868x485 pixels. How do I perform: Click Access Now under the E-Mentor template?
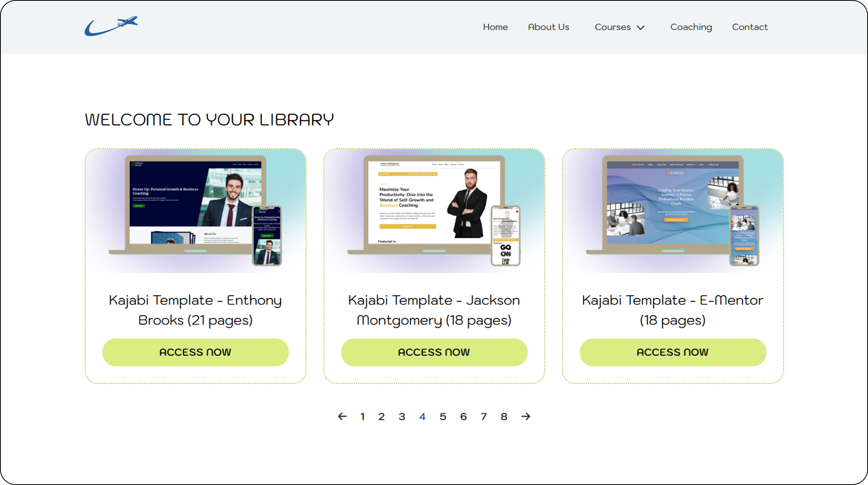tap(673, 352)
